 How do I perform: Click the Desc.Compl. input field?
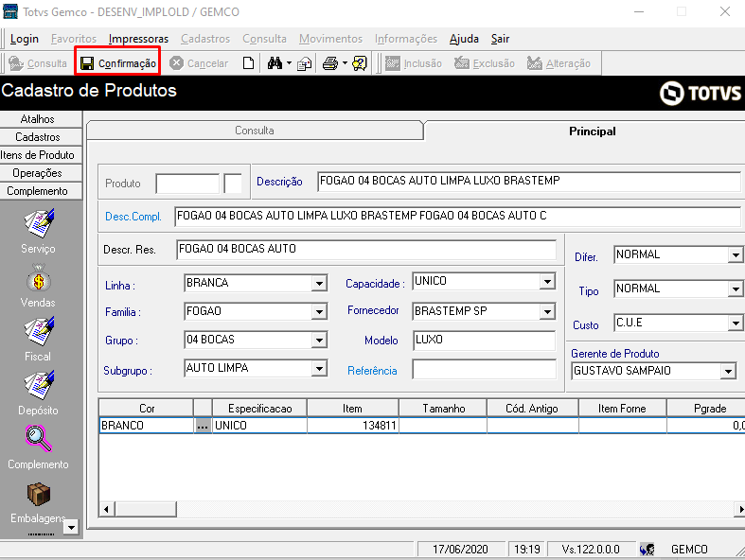point(457,216)
